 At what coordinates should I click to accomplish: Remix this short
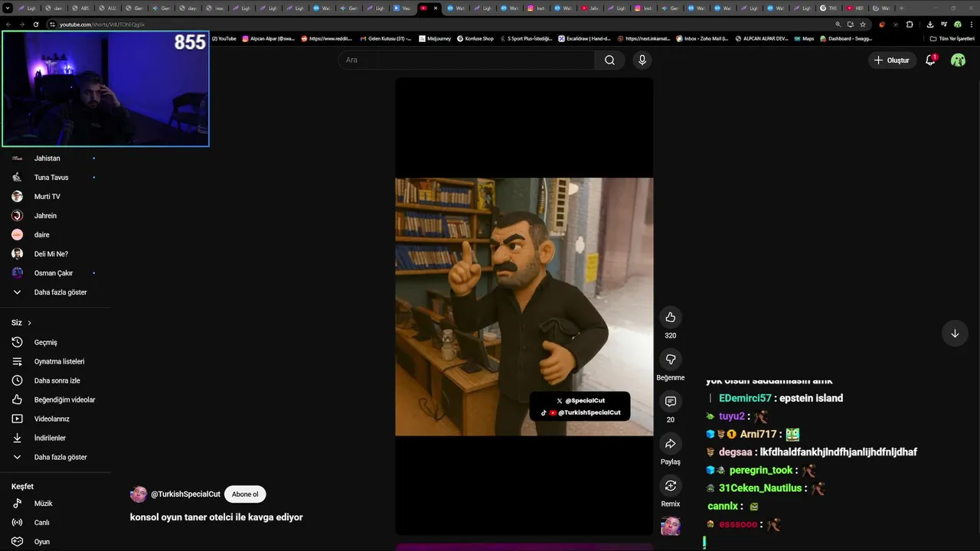[671, 486]
